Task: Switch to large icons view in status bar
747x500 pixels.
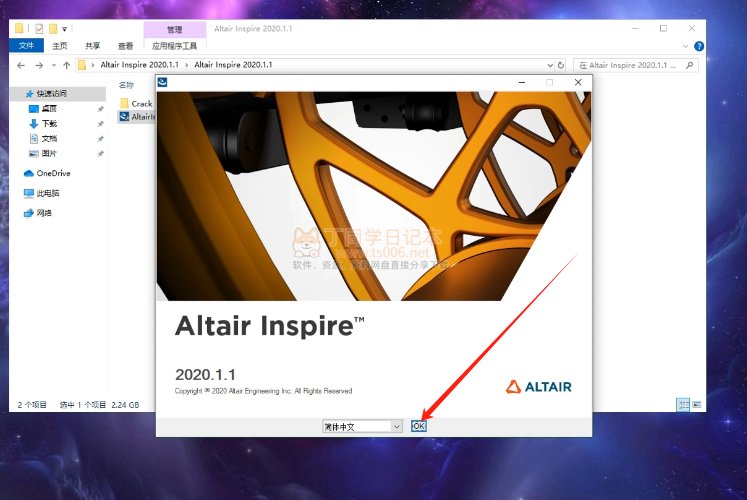Action: [x=697, y=405]
